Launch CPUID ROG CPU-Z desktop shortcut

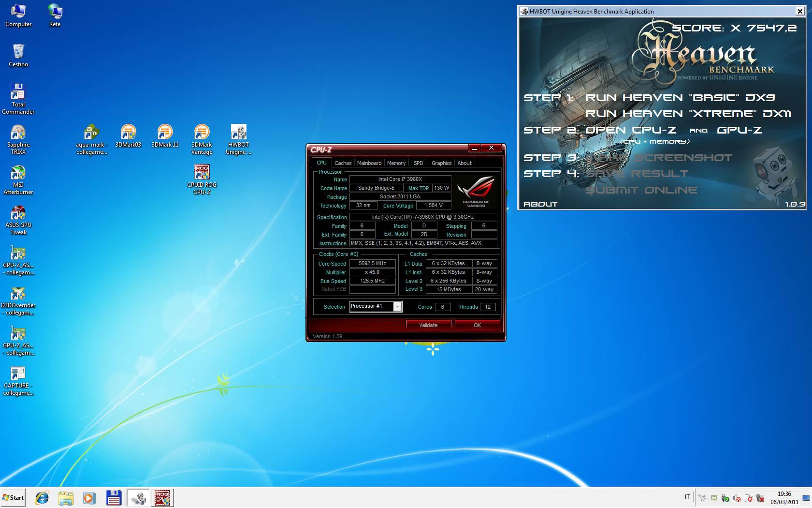(x=202, y=179)
